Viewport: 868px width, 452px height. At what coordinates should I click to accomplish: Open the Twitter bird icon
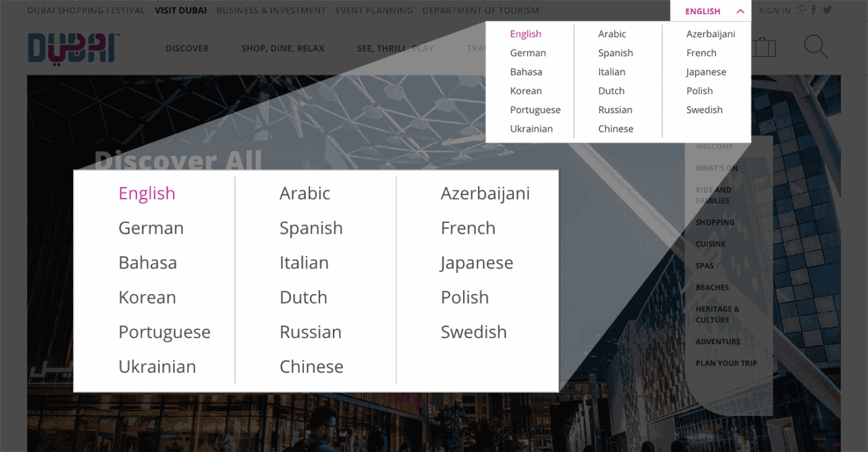pos(827,10)
